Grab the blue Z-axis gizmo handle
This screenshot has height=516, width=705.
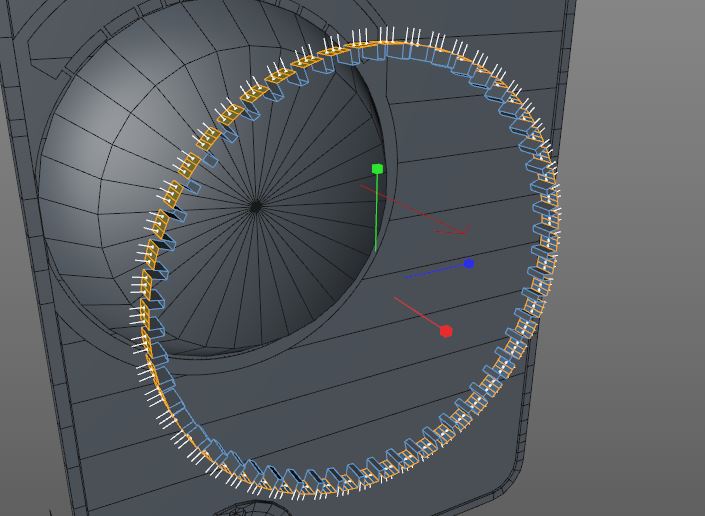[469, 263]
